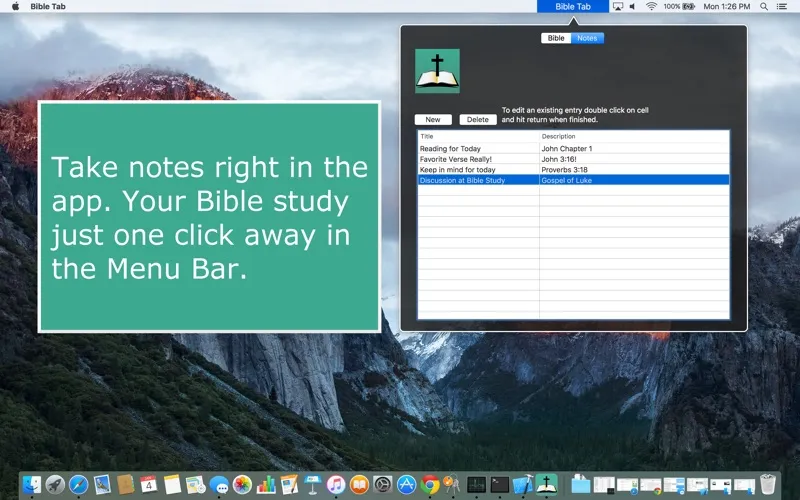The width and height of the screenshot is (800, 500).
Task: Open Contacts from the Dock
Action: 126,485
